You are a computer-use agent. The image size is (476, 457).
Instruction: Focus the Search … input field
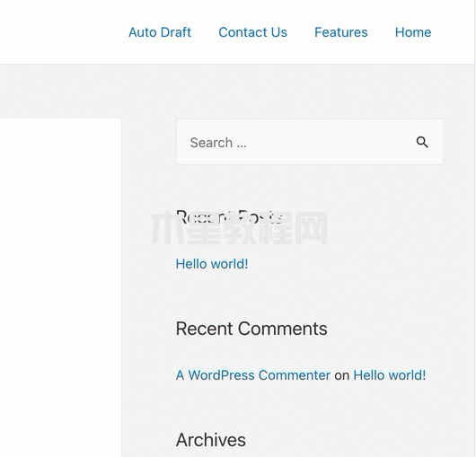coord(310,142)
